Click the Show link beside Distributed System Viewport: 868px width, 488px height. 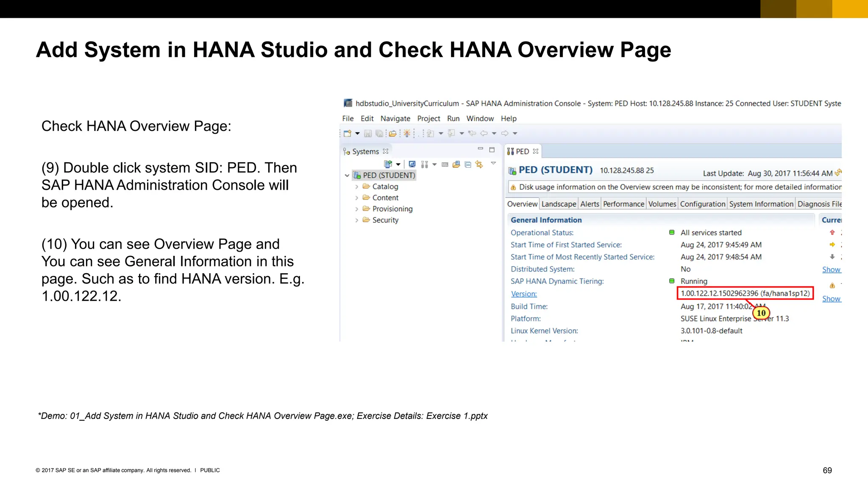pos(831,270)
